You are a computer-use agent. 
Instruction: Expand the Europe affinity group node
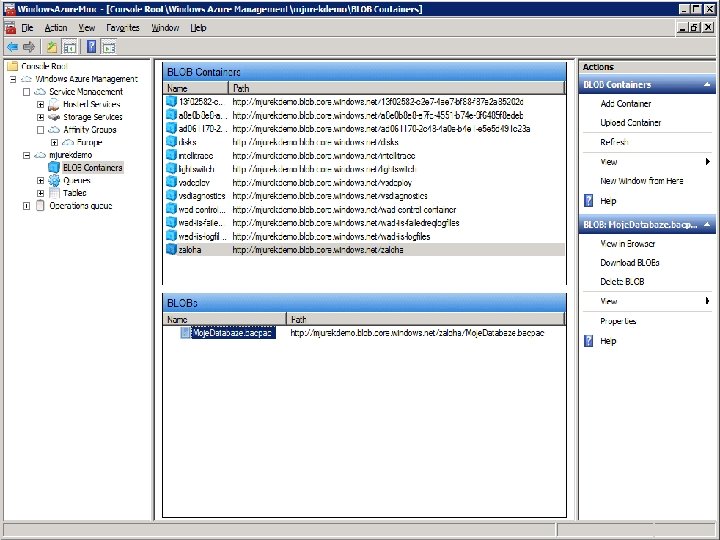point(54,142)
